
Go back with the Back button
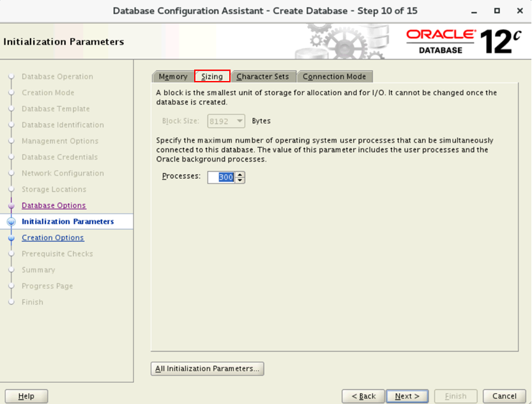[x=363, y=396]
